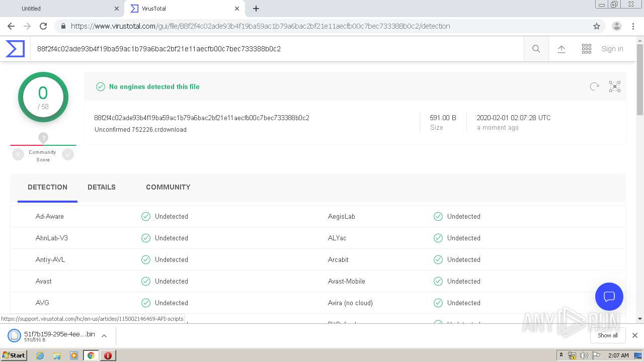Screen dimensions: 644x362
Task: Bookmark this page with the star icon
Action: point(597,26)
